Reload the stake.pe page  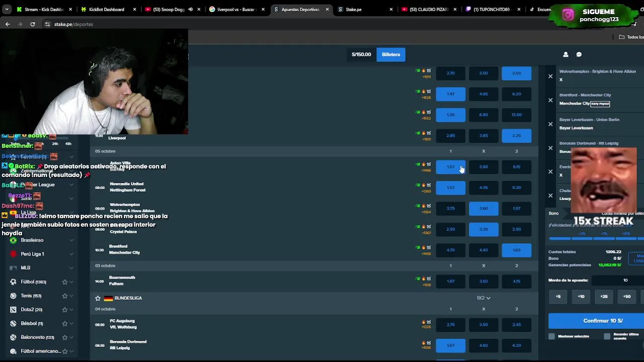pyautogui.click(x=32, y=24)
